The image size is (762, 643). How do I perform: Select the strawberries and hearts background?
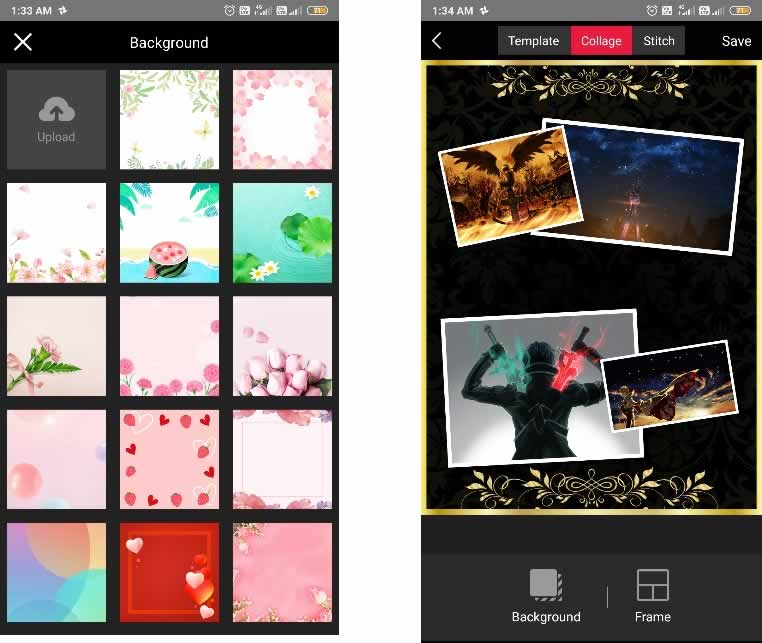click(x=169, y=459)
